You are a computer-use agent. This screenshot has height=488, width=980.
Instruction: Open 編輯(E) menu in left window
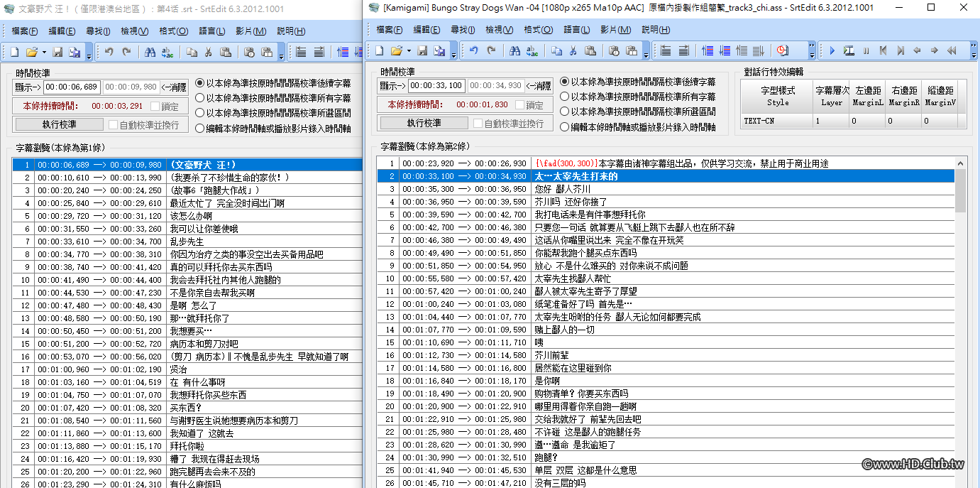[62, 31]
